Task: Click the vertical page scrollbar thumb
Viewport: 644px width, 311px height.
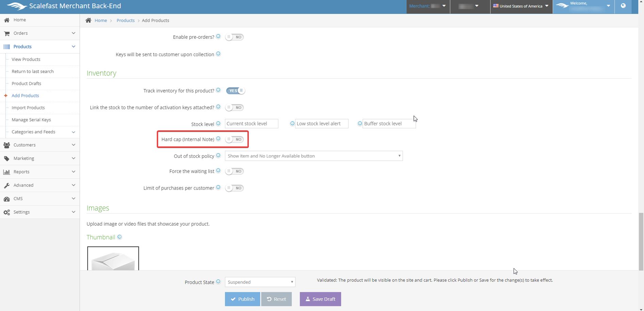Action: tap(641, 242)
